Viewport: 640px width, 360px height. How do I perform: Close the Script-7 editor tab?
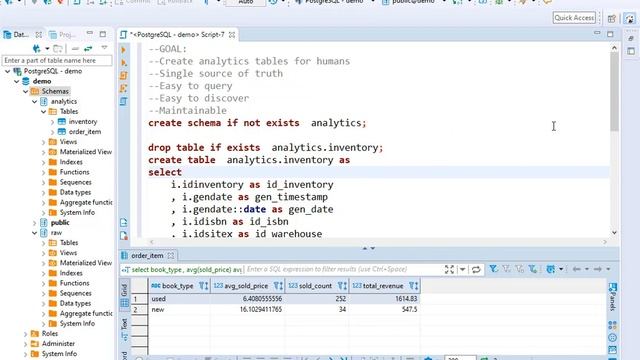232,35
